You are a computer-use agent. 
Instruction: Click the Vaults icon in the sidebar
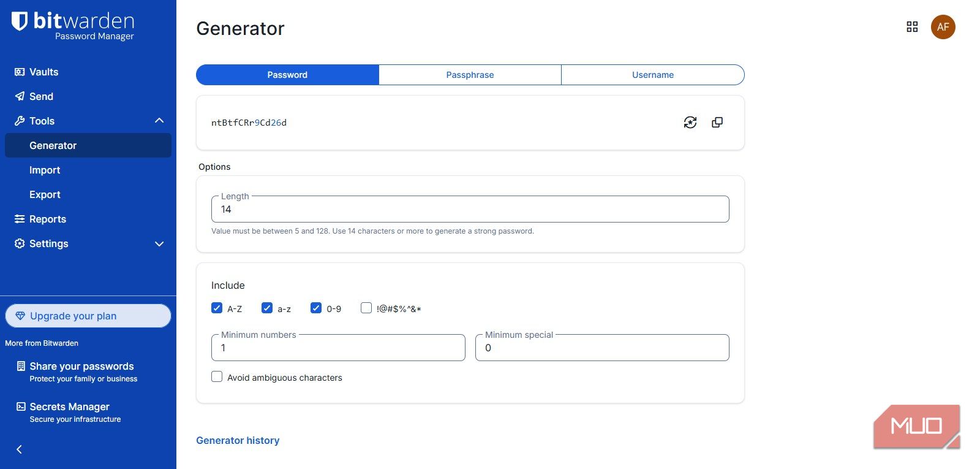pos(20,72)
